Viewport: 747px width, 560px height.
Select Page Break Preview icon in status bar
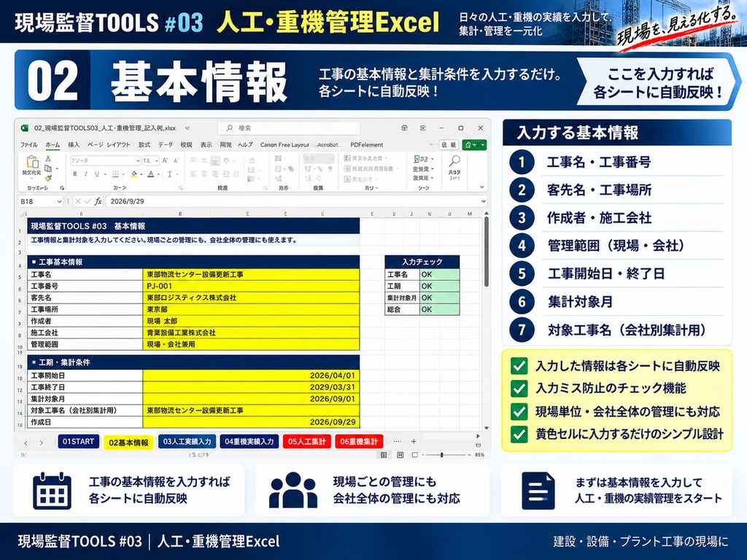click(x=415, y=455)
